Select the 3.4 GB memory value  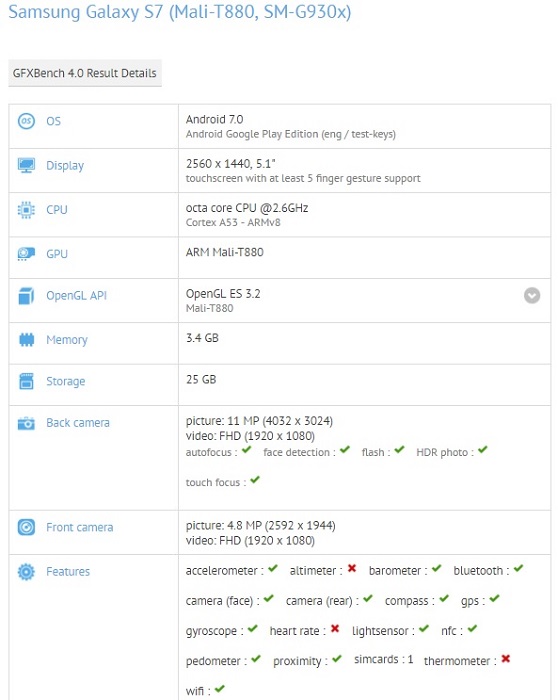coord(202,338)
